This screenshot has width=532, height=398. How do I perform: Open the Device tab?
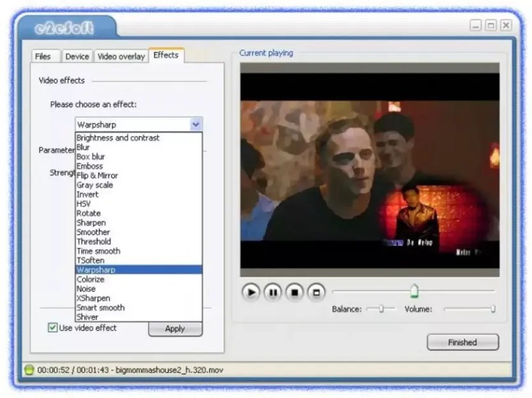click(x=77, y=56)
